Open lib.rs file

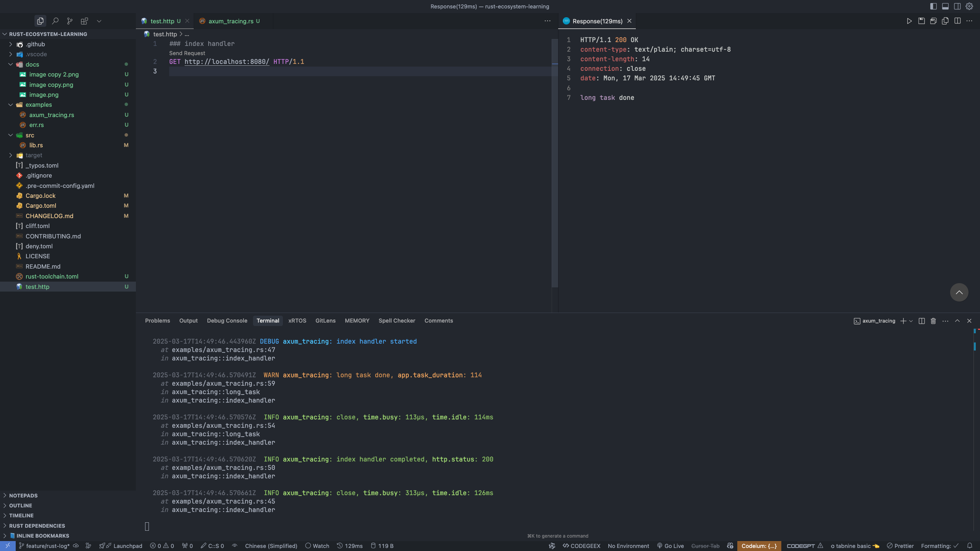(36, 145)
